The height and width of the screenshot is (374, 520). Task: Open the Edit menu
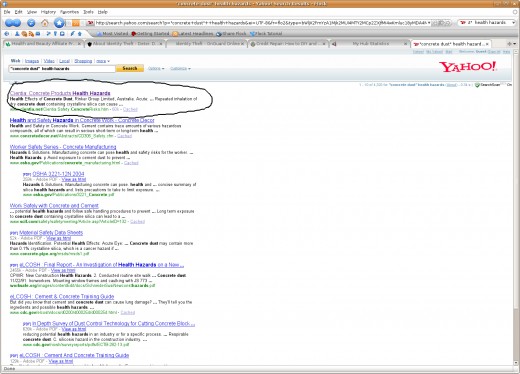[18, 12]
